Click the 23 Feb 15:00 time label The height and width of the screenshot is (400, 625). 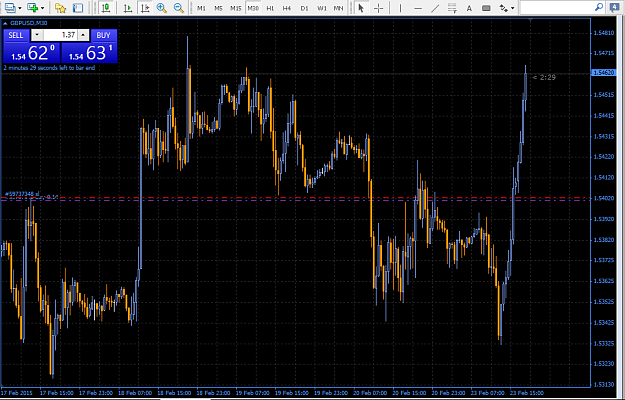point(527,393)
